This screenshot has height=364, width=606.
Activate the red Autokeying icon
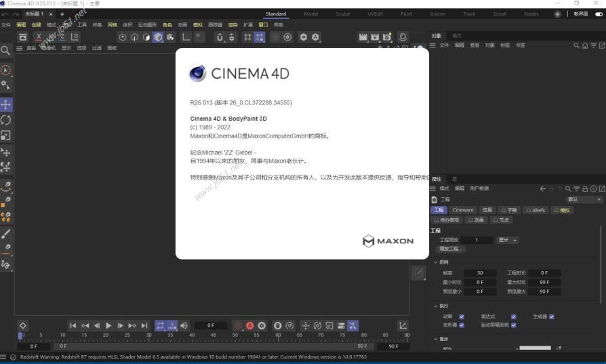coord(249,326)
